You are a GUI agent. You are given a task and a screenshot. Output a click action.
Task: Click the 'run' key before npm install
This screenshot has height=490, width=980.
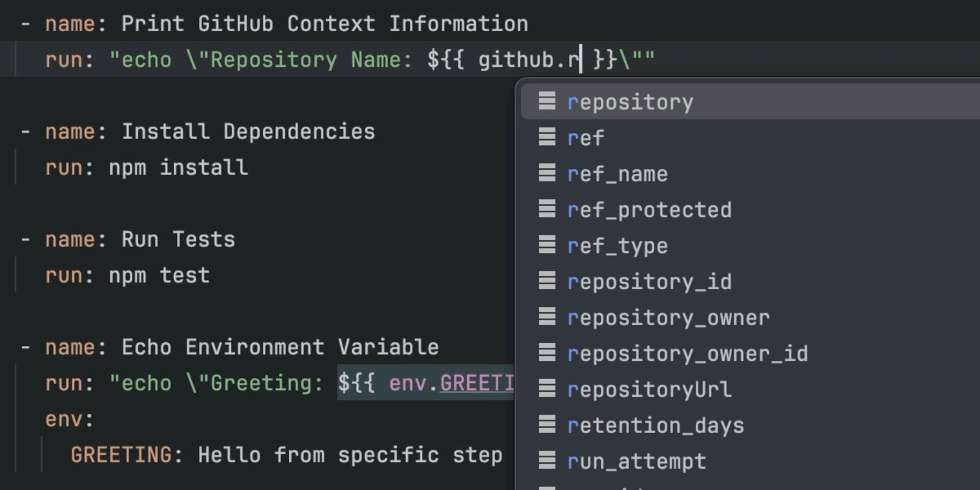pyautogui.click(x=63, y=168)
